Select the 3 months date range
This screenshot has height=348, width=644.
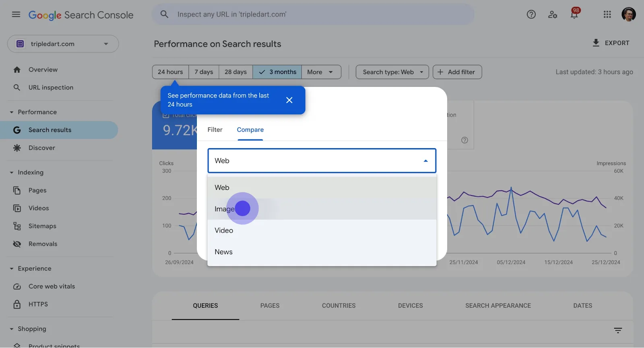click(x=277, y=72)
